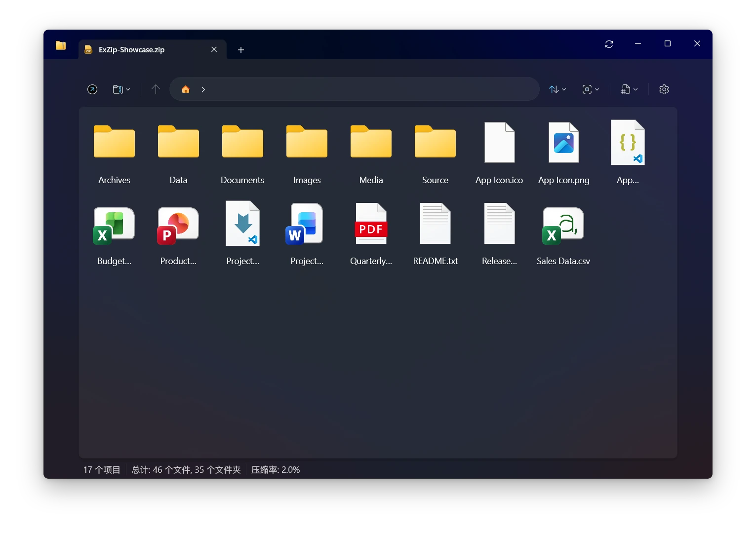The height and width of the screenshot is (536, 756).
Task: Click inside the address path bar
Action: 355,89
